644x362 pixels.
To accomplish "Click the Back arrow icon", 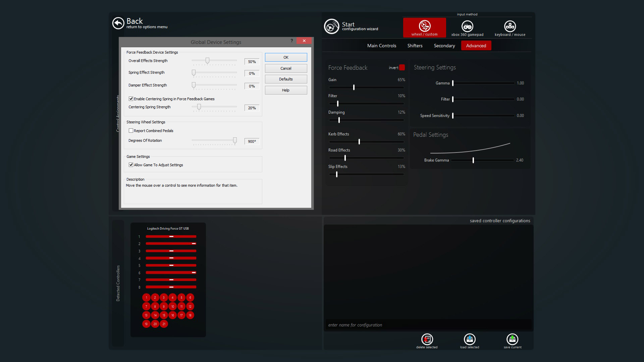I will [x=118, y=23].
